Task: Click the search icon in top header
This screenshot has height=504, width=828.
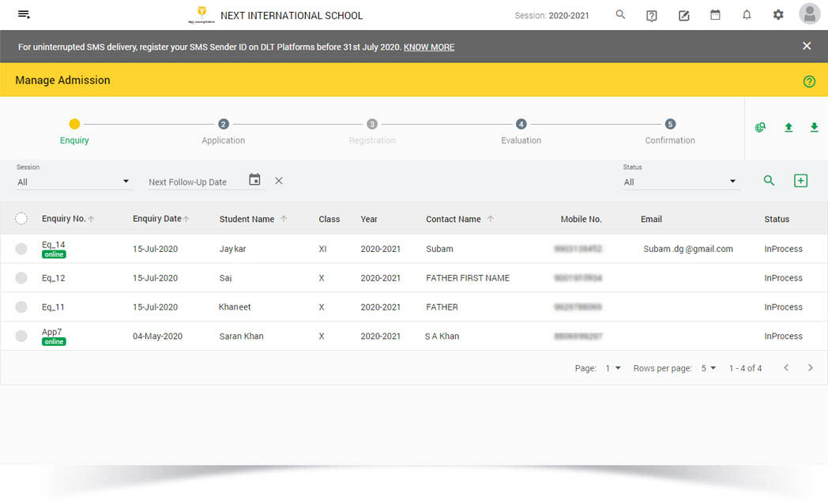Action: click(x=620, y=15)
